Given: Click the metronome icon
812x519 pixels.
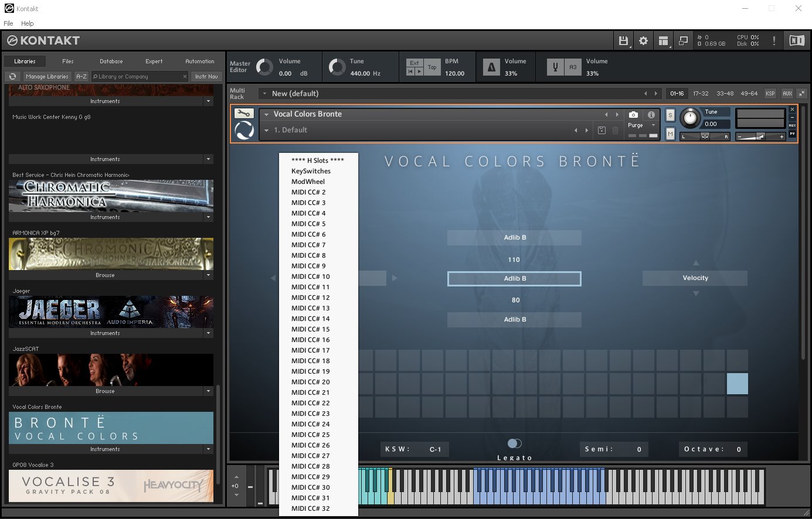Looking at the screenshot, I should point(491,67).
